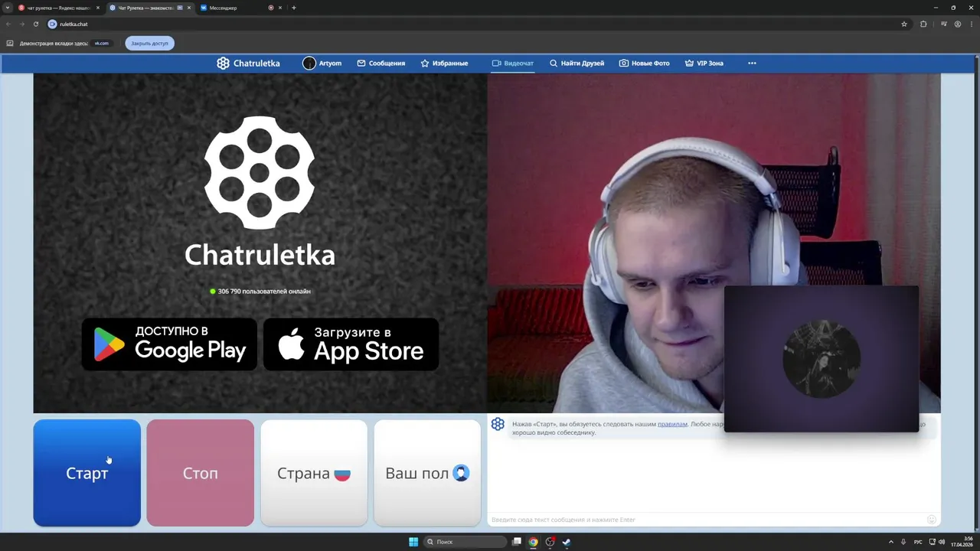
Task: Open the media controls icon in toolbar
Action: pos(944,24)
